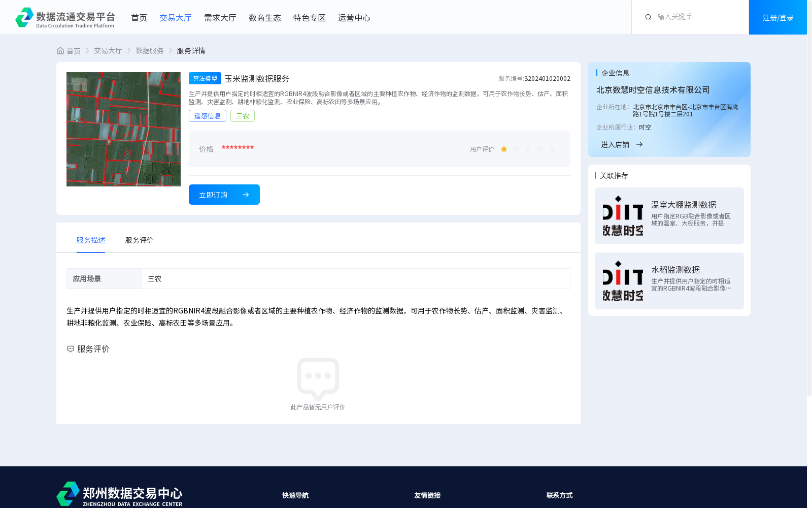Click the 友情链接 footer heading
The image size is (812, 508).
tap(427, 495)
